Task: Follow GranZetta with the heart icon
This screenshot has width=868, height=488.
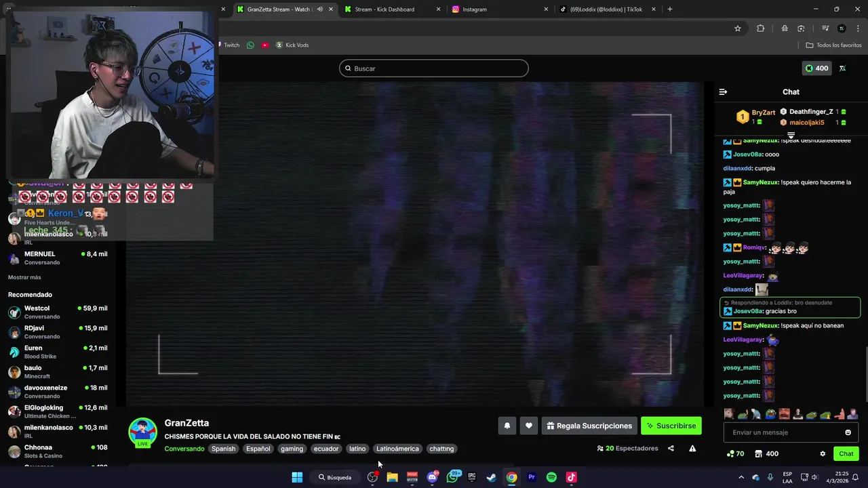Action: coord(529,426)
